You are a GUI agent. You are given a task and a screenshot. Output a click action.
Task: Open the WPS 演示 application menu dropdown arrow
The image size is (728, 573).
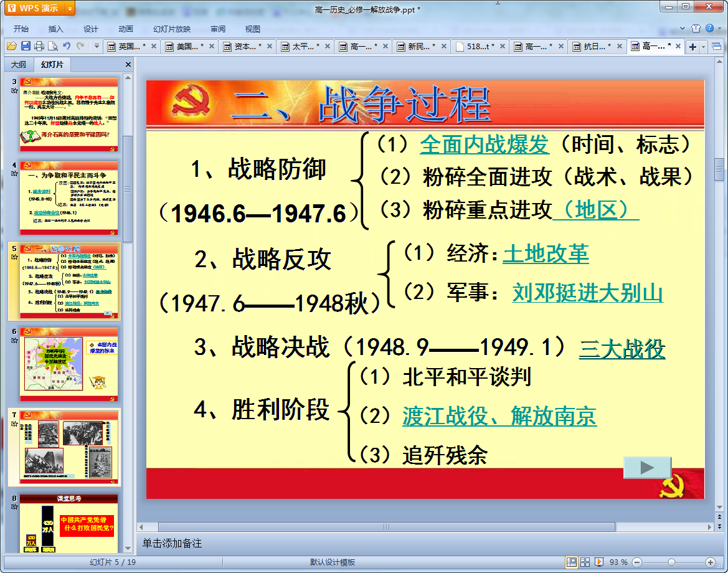coord(70,8)
